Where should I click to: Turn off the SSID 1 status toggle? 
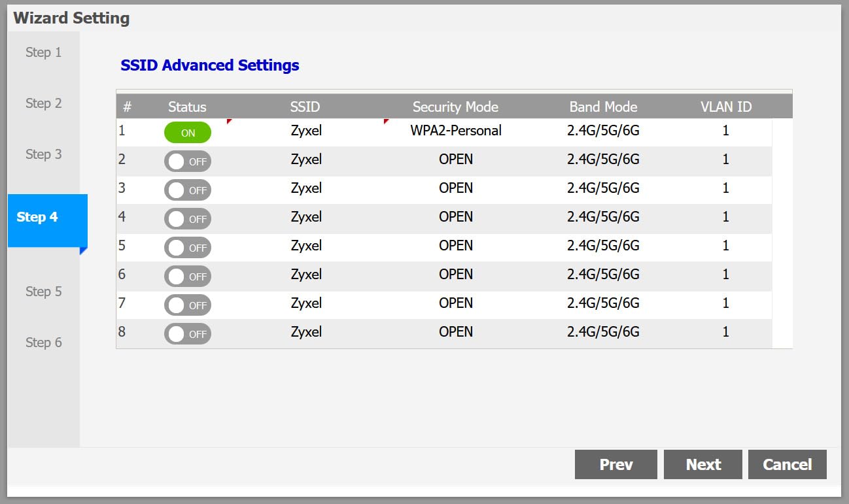point(187,133)
